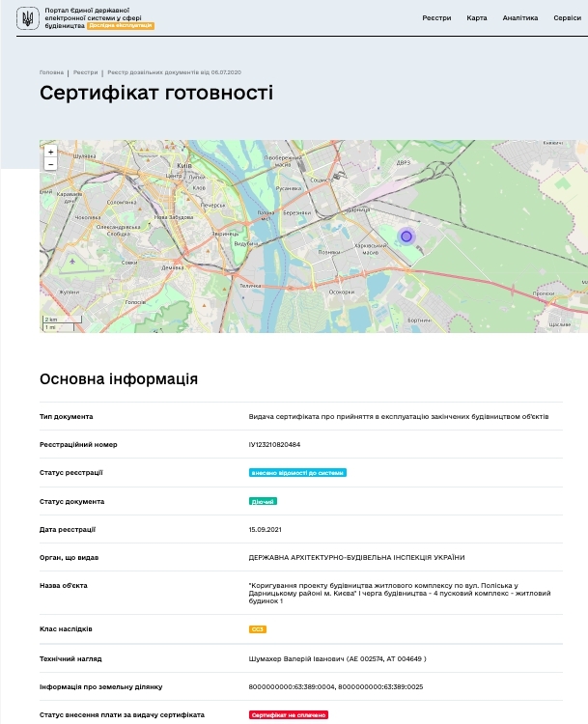Click the object name description text
Image resolution: width=588 pixels, height=724 pixels.
click(400, 594)
